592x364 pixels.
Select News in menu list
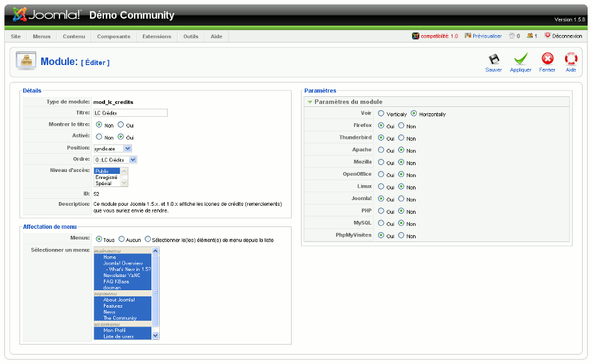tap(123, 312)
